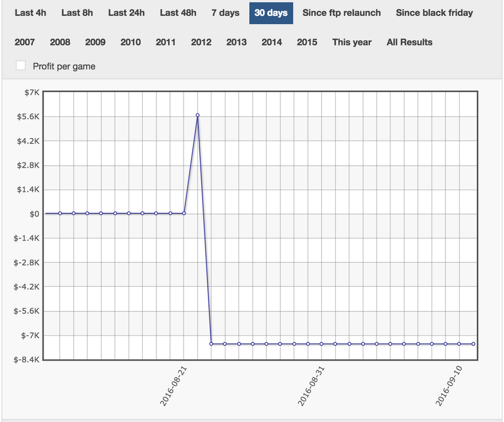The width and height of the screenshot is (504, 422).
Task: Click the $1.4K y-axis label
Action: pyautogui.click(x=28, y=189)
